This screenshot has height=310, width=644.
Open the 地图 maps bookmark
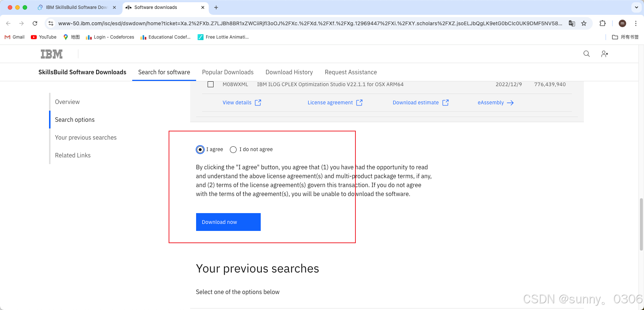[x=71, y=37]
